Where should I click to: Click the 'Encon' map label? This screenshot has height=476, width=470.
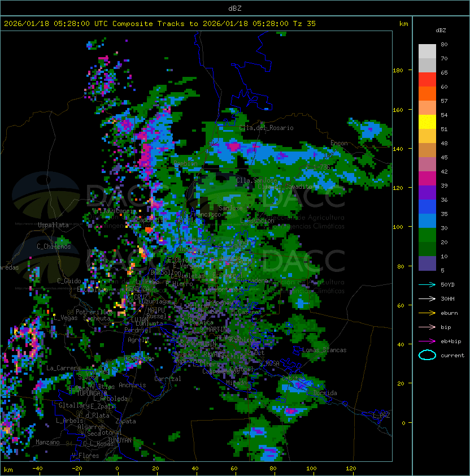point(339,143)
